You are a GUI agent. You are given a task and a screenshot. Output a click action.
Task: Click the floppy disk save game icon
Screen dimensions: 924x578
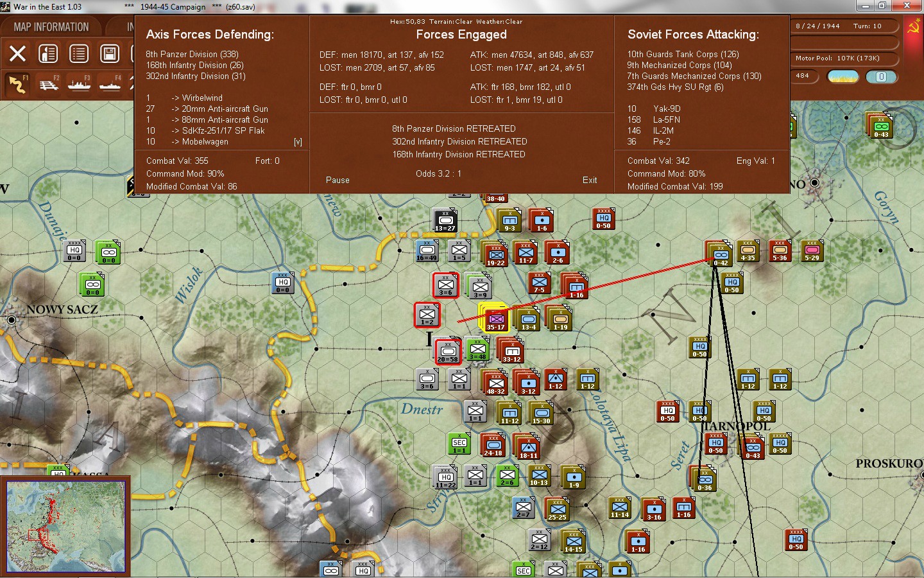pyautogui.click(x=110, y=54)
